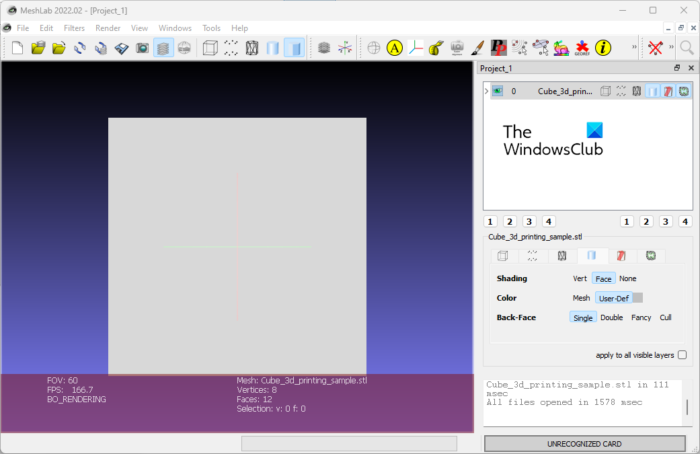Open the Tools menu

click(211, 28)
